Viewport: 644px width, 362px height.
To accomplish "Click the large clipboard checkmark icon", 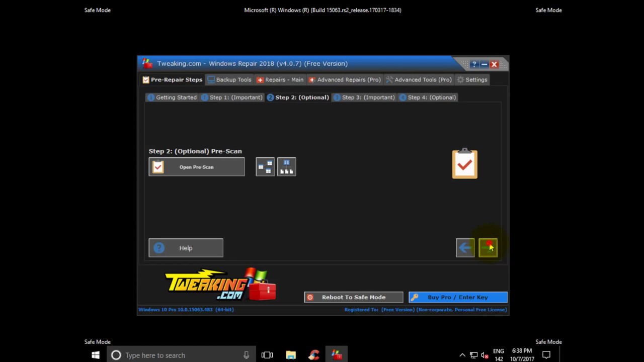I will (x=464, y=164).
